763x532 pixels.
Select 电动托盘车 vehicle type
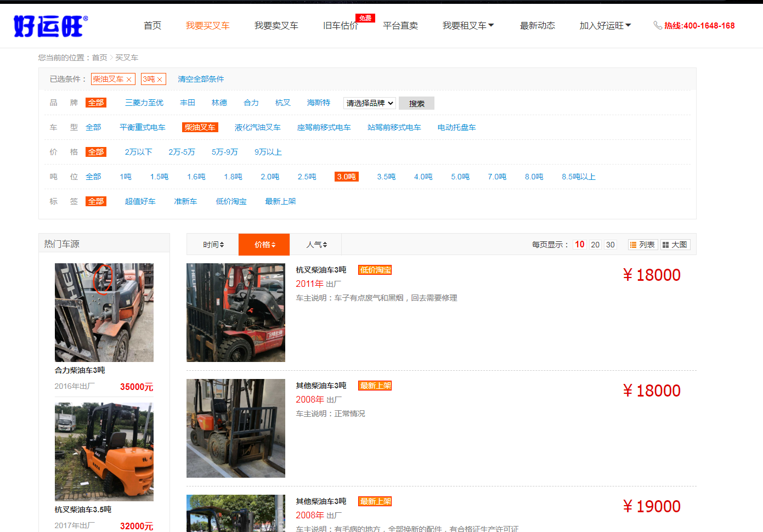coord(456,127)
